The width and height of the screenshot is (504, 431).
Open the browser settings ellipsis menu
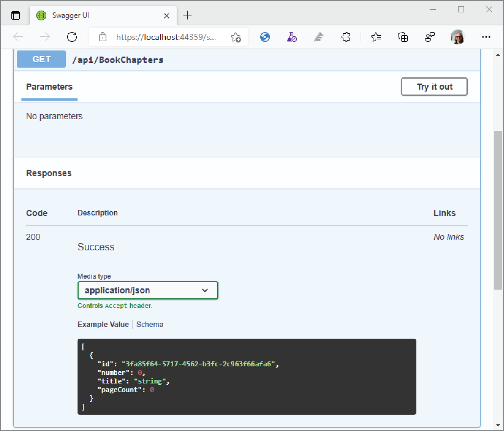(486, 37)
